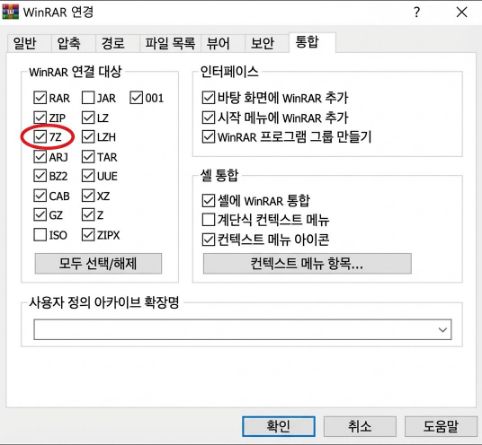Uncheck the 7Z association checkbox

pos(40,137)
